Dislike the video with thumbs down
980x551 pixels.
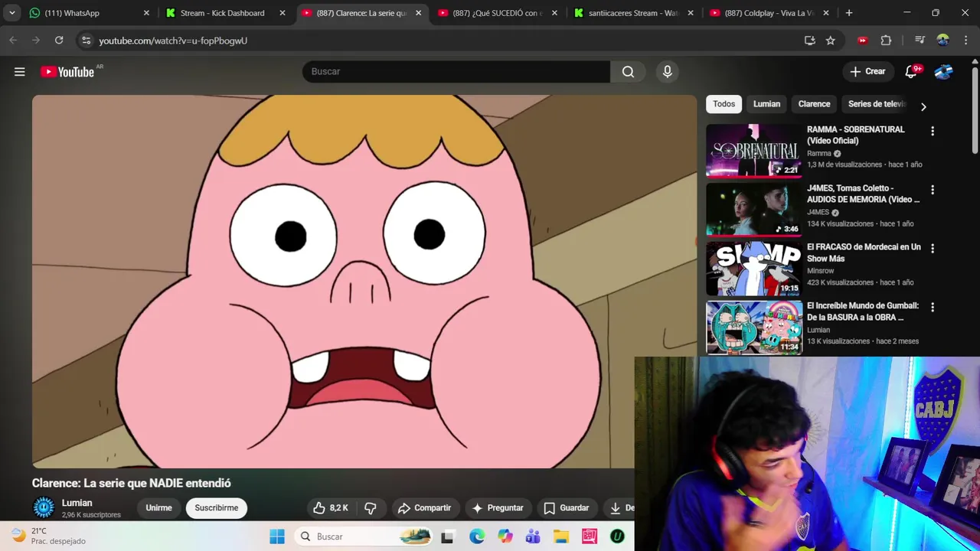pos(371,507)
